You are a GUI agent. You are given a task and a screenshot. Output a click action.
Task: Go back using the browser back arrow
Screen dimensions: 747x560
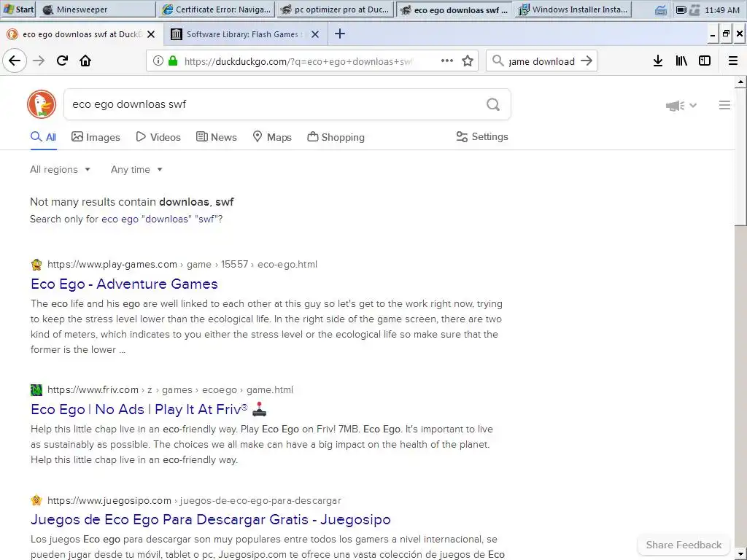tap(15, 61)
